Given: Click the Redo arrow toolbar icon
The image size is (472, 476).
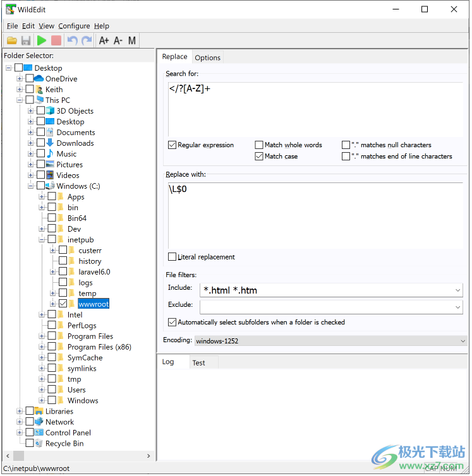Looking at the screenshot, I should 87,41.
